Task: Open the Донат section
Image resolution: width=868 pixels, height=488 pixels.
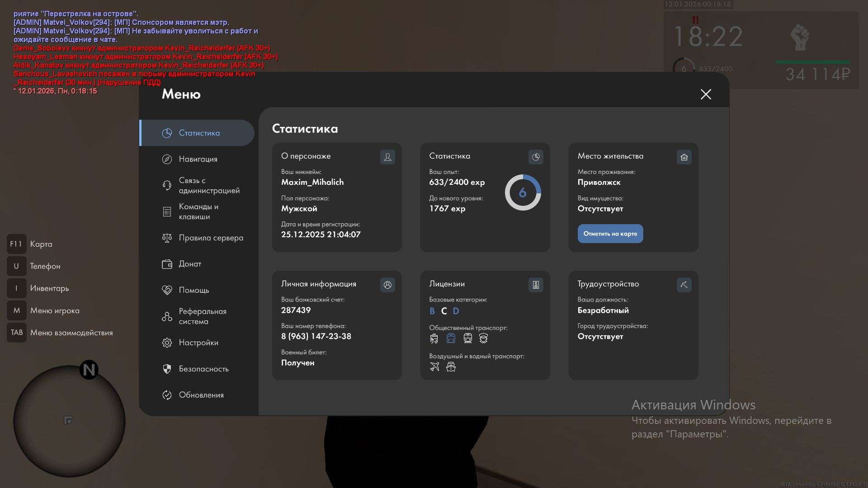Action: pos(189,264)
